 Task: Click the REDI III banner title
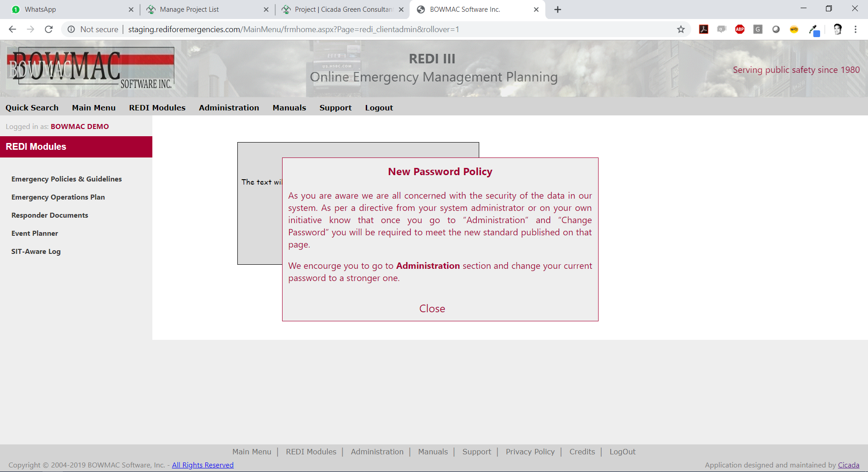coord(432,59)
